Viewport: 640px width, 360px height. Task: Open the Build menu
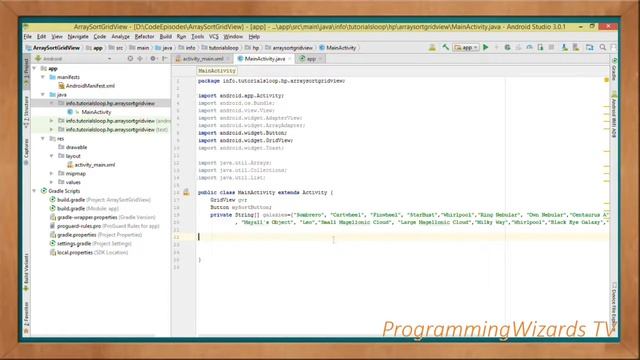[x=165, y=37]
